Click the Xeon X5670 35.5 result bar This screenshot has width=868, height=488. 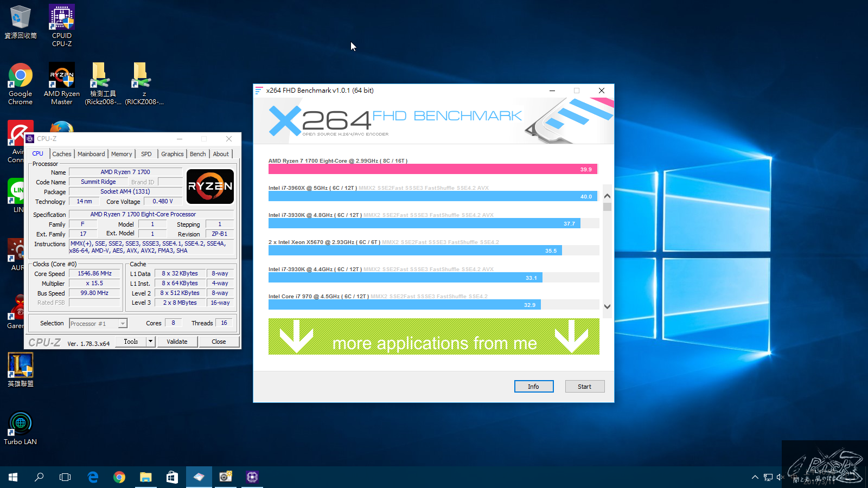coord(415,251)
